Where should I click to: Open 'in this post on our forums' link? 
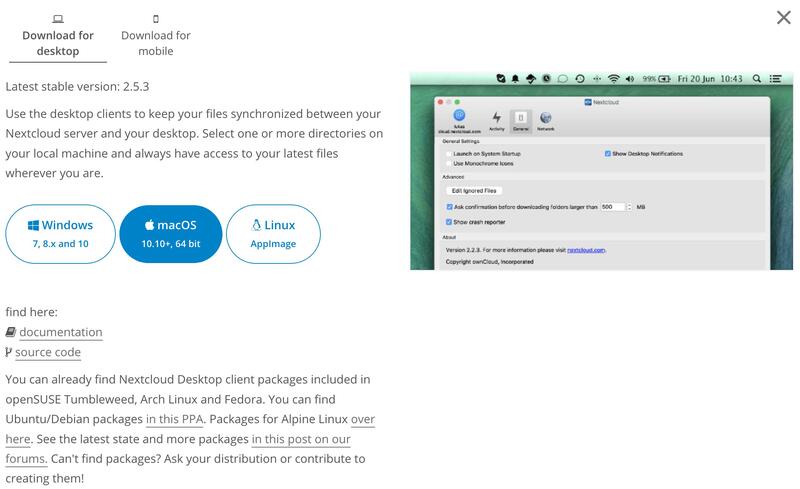(301, 439)
